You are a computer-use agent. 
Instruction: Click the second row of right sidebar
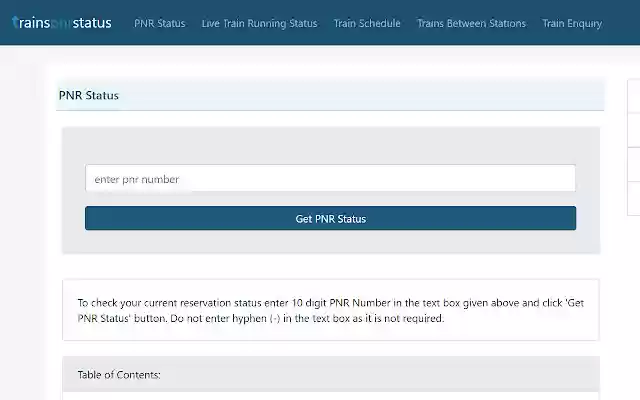[633, 131]
